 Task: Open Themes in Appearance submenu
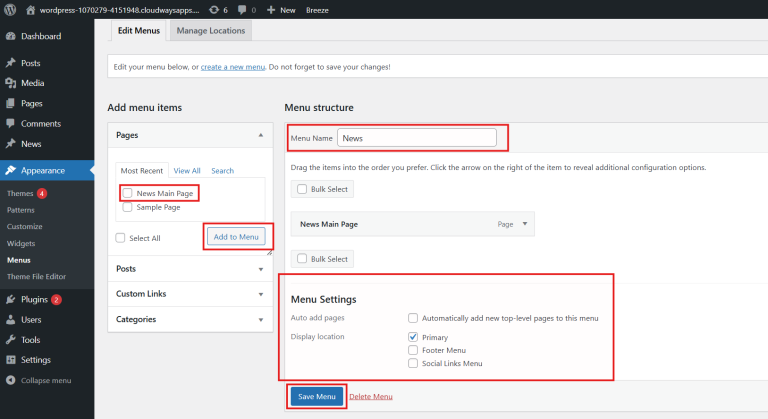click(x=20, y=193)
